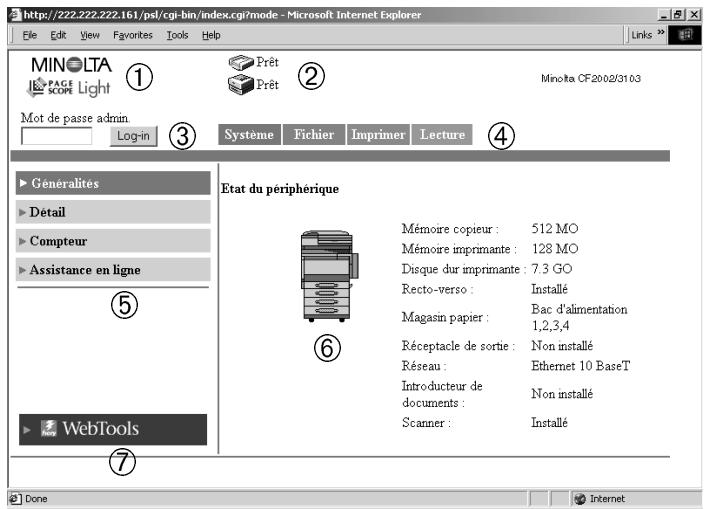Open the Help menu
Image resolution: width=707 pixels, height=509 pixels.
[x=211, y=35]
